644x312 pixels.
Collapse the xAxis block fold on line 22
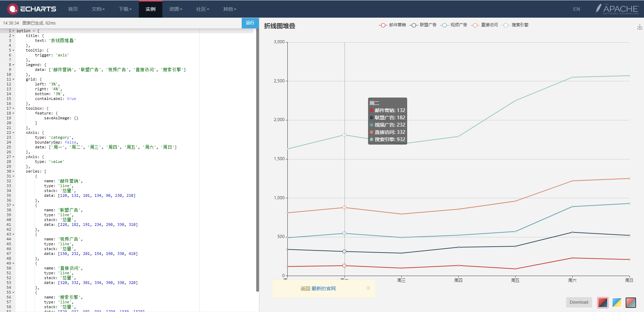(14, 132)
